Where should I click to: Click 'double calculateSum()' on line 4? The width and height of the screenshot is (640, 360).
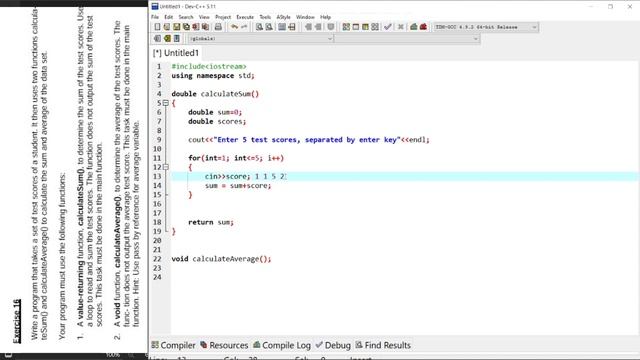click(215, 94)
